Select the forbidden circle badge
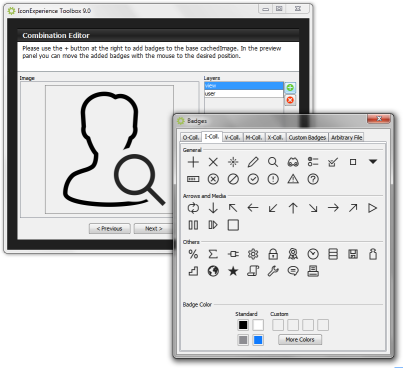This screenshot has width=403, height=368. [x=233, y=179]
